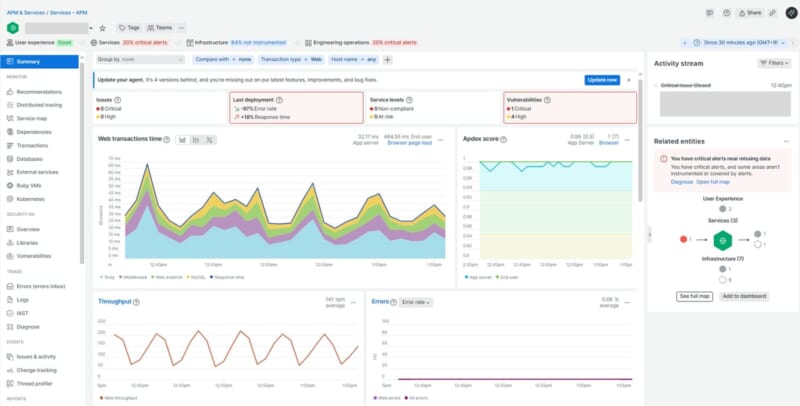Add a filter with the plus icon
Image resolution: width=800 pixels, height=406 pixels.
click(387, 60)
